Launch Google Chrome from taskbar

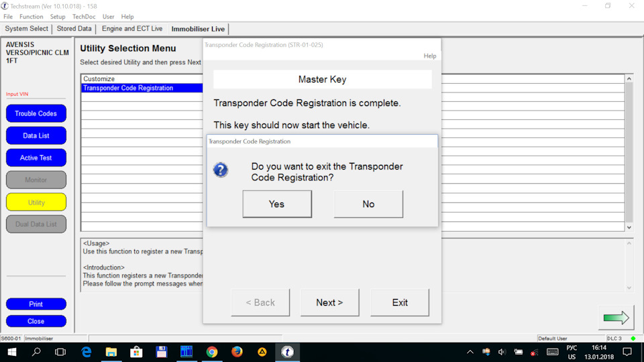(x=212, y=352)
